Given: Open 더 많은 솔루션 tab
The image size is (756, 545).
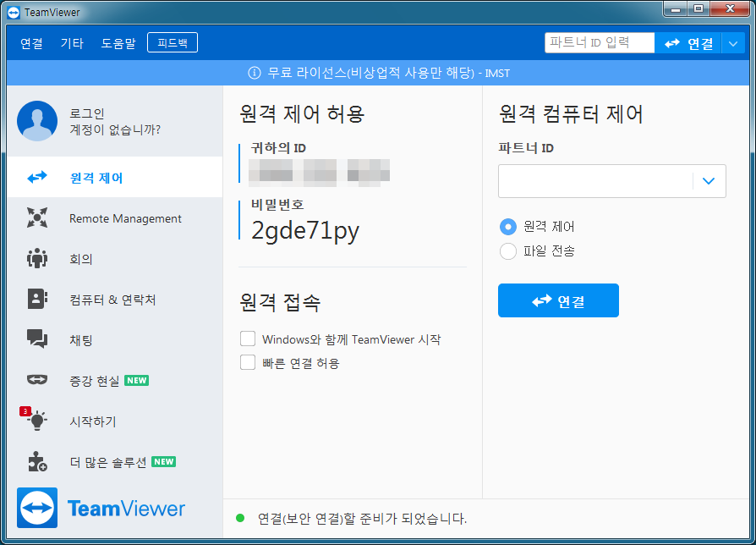Looking at the screenshot, I should click(x=115, y=461).
